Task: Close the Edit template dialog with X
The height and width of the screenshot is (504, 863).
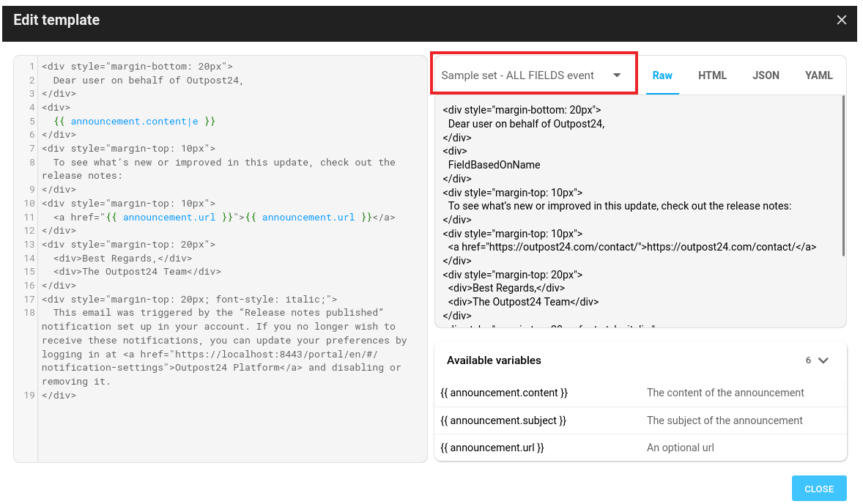Action: [x=842, y=21]
